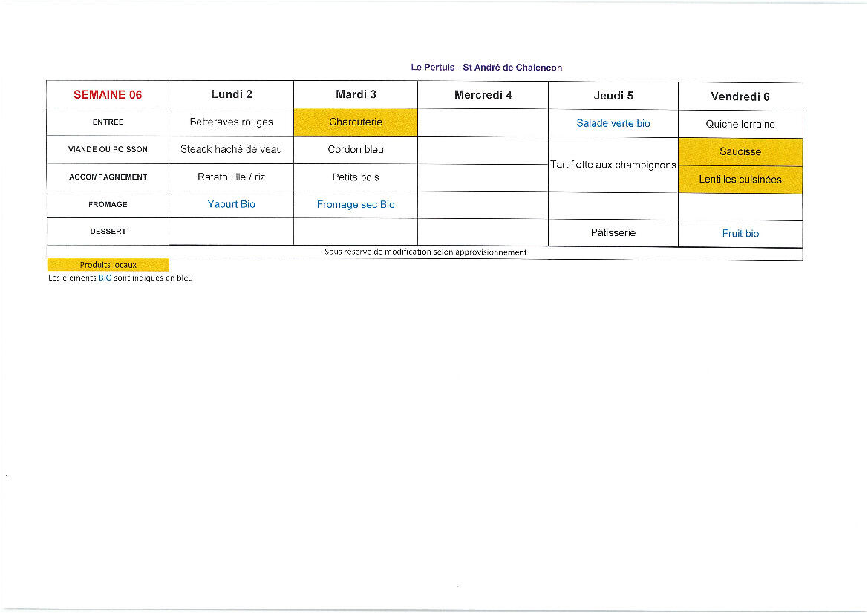
Task: Click the Vendredi 6 column header
Action: [x=740, y=96]
